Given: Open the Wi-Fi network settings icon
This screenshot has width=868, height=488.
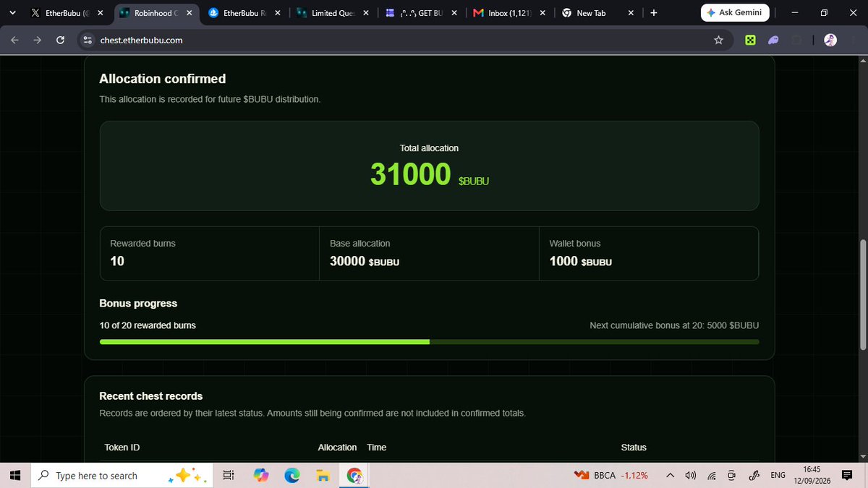Looking at the screenshot, I should (x=712, y=475).
